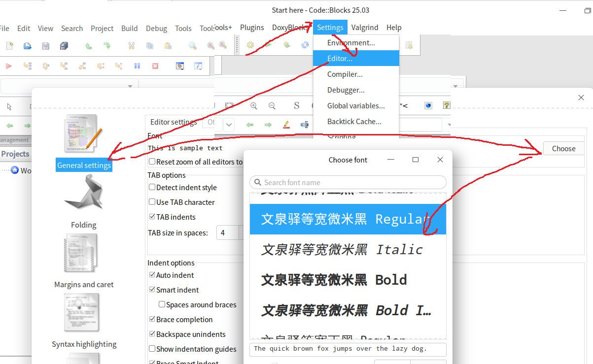Create a new file from the toolbar

(9, 46)
